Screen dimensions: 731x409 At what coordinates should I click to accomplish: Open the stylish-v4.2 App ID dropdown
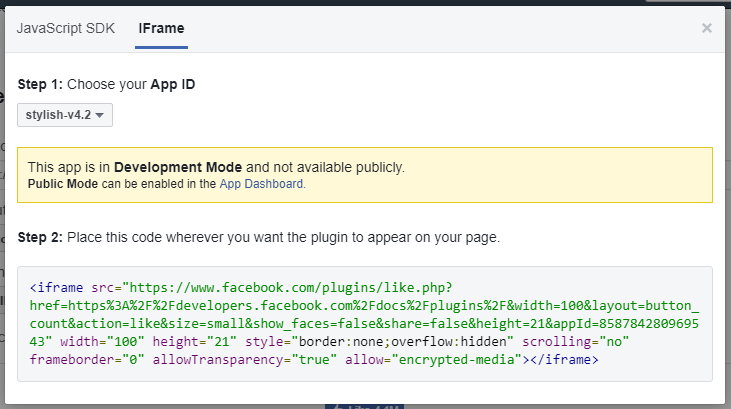(65, 115)
